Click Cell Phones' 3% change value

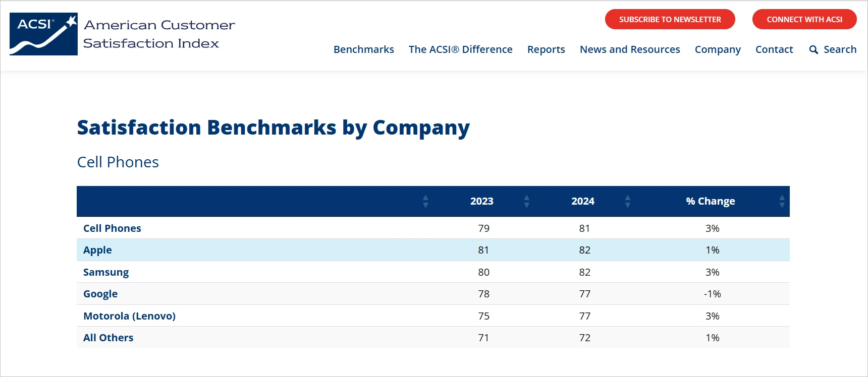(712, 228)
